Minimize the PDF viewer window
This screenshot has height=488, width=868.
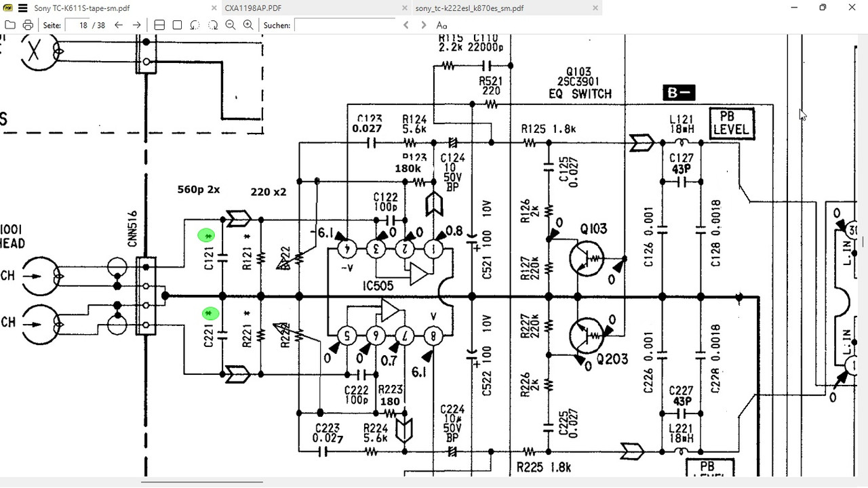coord(793,7)
